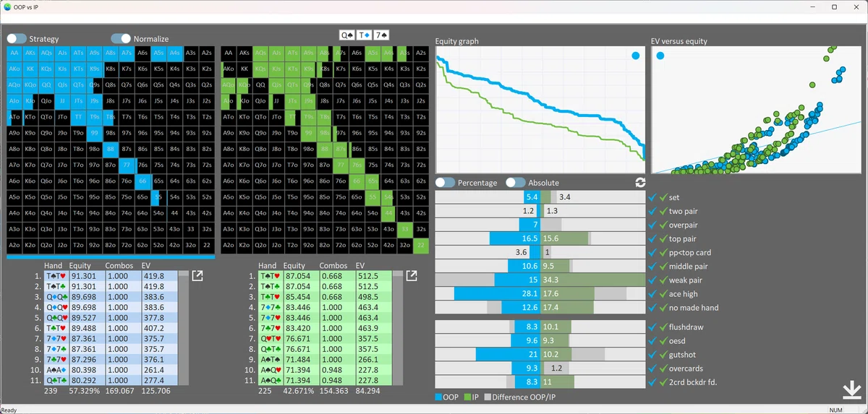Uncheck the green checkmark for flushdraw
868x414 pixels.
coord(663,327)
